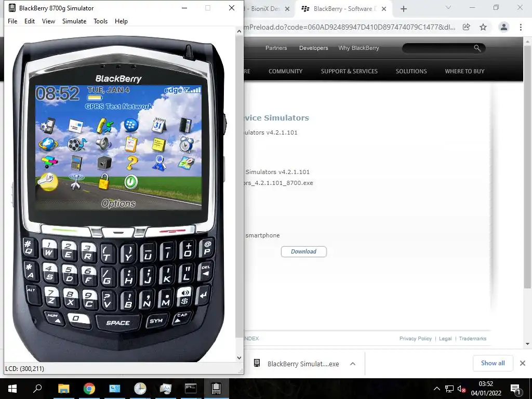Open the COMMUNITY navigation item
The image size is (532, 399).
click(x=285, y=71)
